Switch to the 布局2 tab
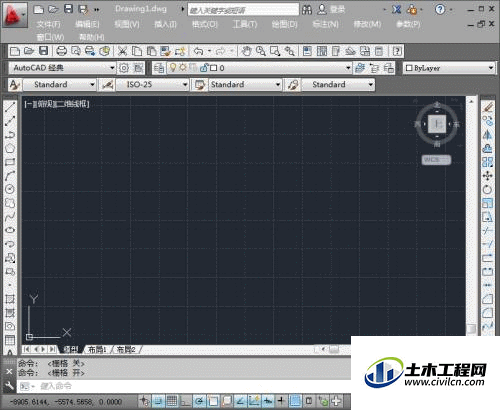 point(126,349)
